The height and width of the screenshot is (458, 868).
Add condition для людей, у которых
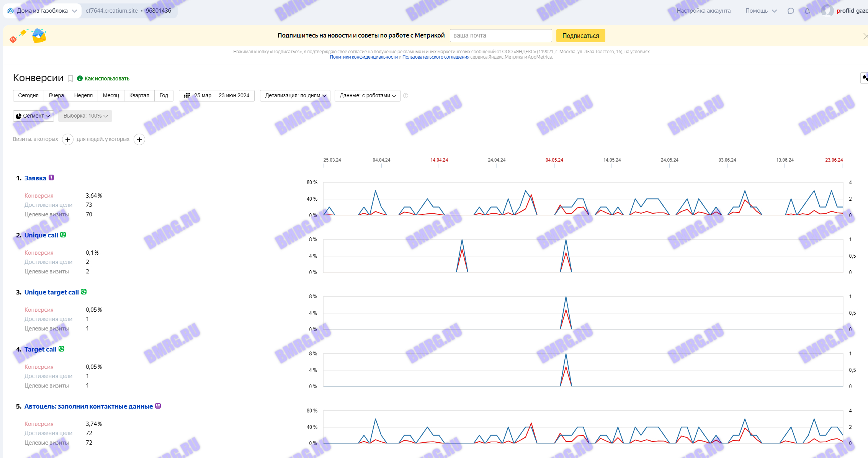pos(139,140)
